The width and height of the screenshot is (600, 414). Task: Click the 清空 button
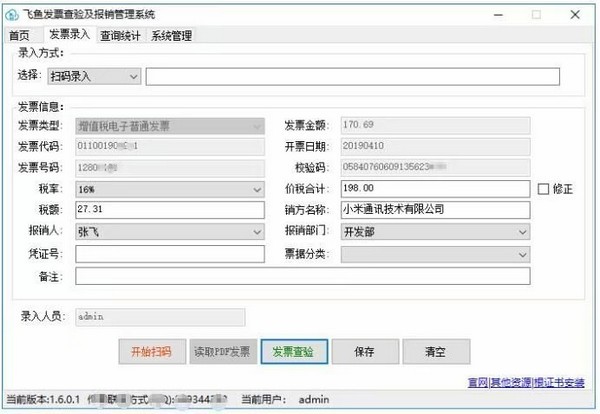tap(436, 351)
